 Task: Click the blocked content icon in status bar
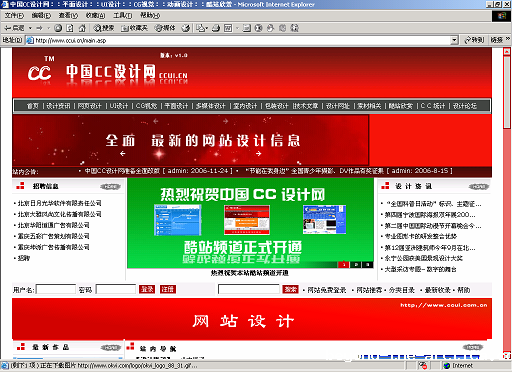(423, 366)
